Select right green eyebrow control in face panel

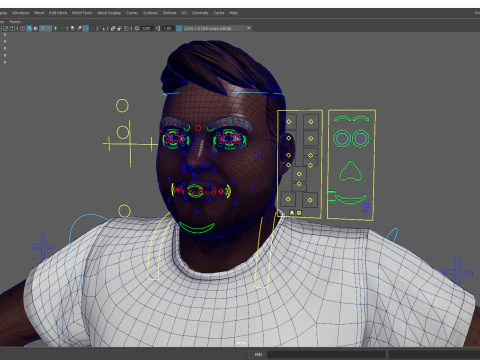pos(361,119)
